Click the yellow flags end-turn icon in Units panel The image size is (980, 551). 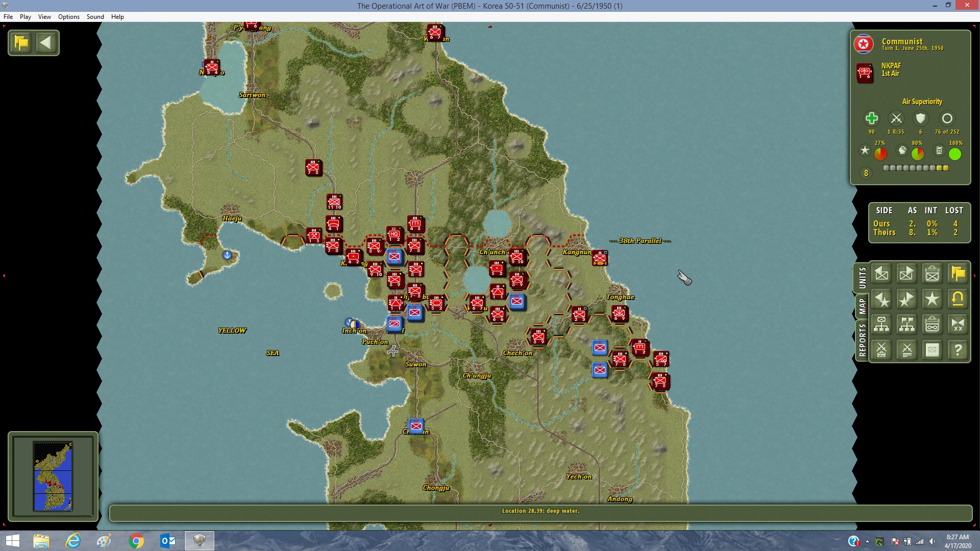click(x=958, y=273)
